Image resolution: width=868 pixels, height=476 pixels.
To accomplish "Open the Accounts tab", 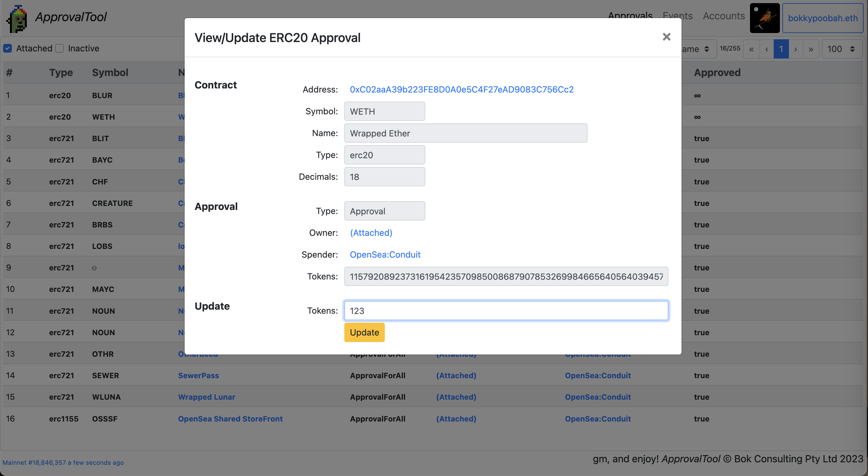I will pos(724,16).
